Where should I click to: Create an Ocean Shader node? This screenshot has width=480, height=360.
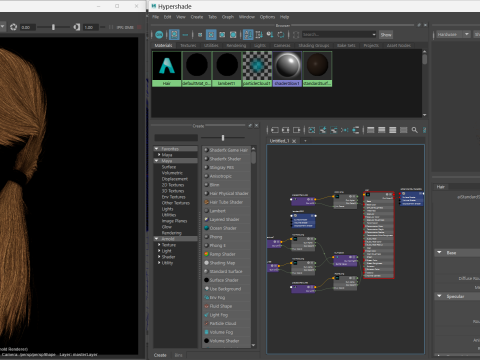pos(226,228)
